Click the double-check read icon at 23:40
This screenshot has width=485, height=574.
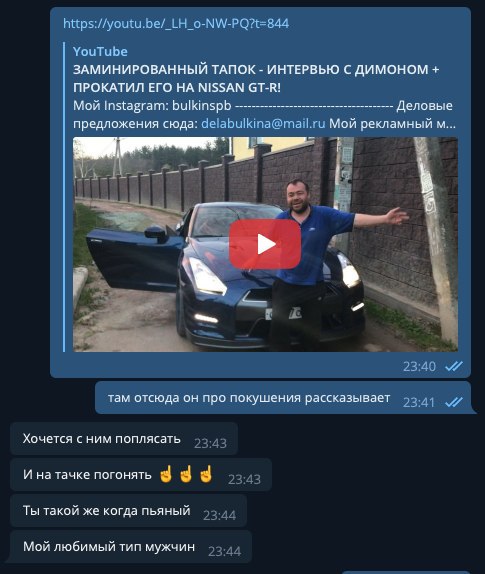coord(454,366)
